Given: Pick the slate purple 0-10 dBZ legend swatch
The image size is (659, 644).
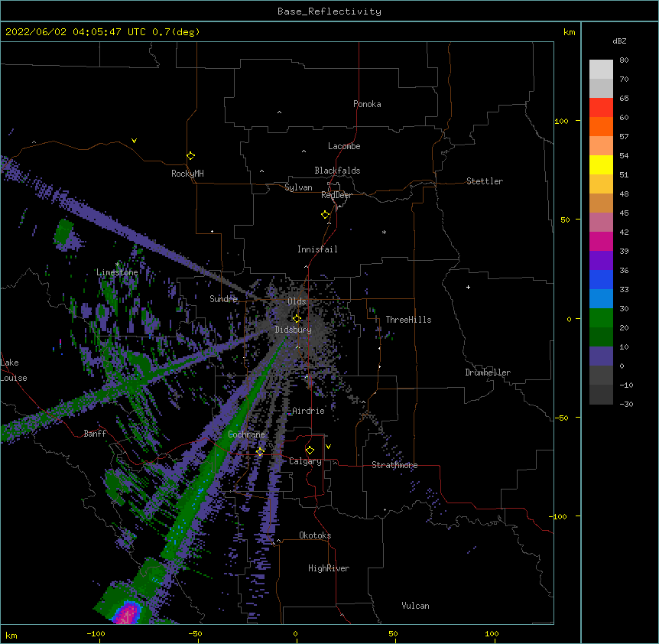Looking at the screenshot, I should click(x=601, y=356).
